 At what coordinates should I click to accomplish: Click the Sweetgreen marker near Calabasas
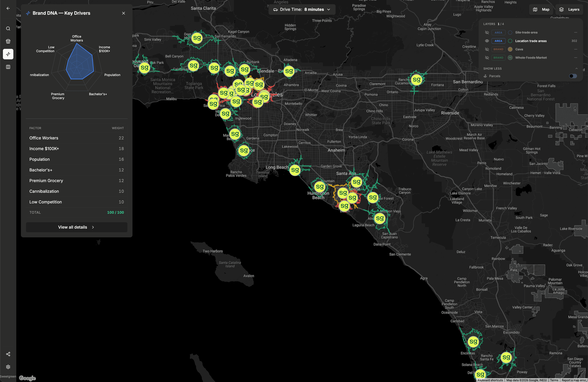click(193, 66)
